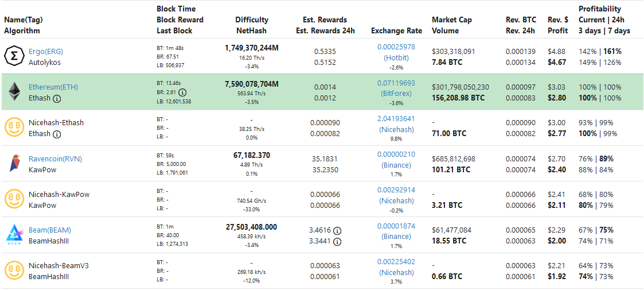
Task: Click the BitForex exchange link for Ethereum
Action: pos(396,93)
